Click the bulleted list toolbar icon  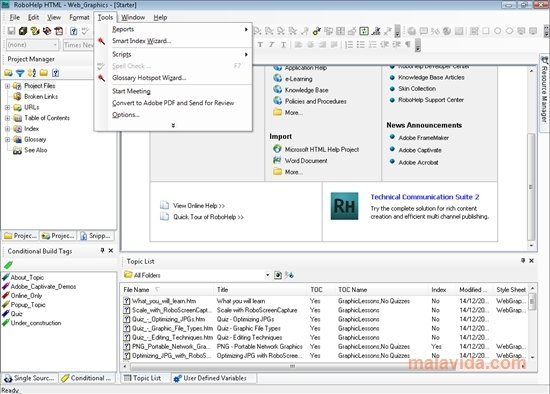(x=361, y=45)
